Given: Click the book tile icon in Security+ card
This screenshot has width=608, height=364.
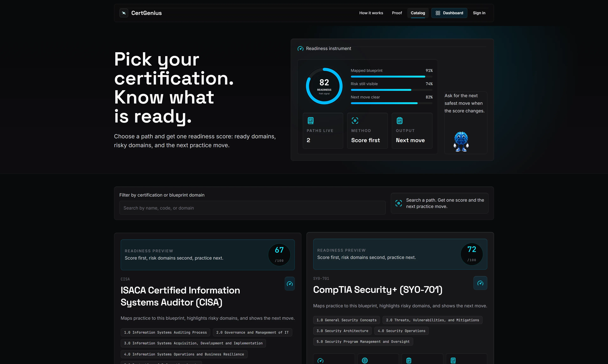Looking at the screenshot, I should pos(453,360).
